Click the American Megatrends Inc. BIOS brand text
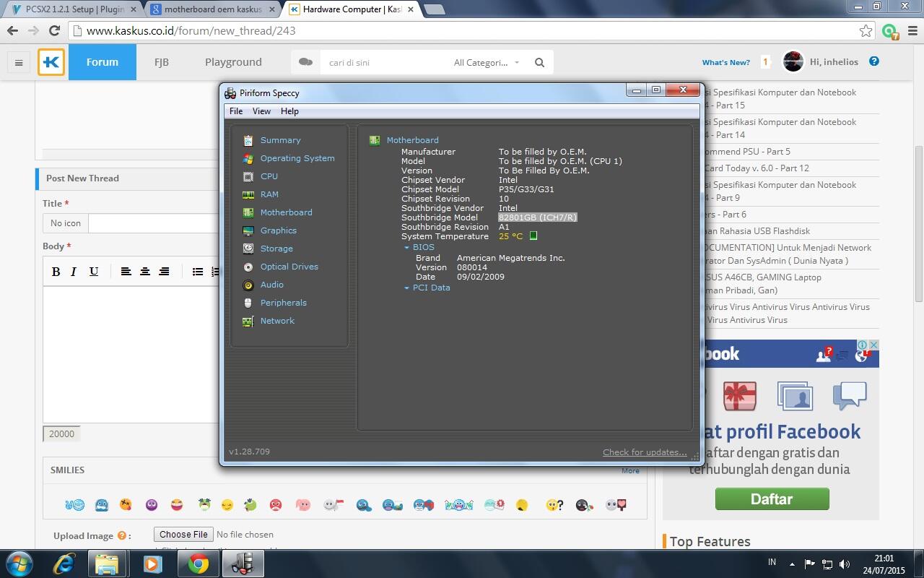Viewport: 924px width, 578px height. pyautogui.click(x=511, y=258)
